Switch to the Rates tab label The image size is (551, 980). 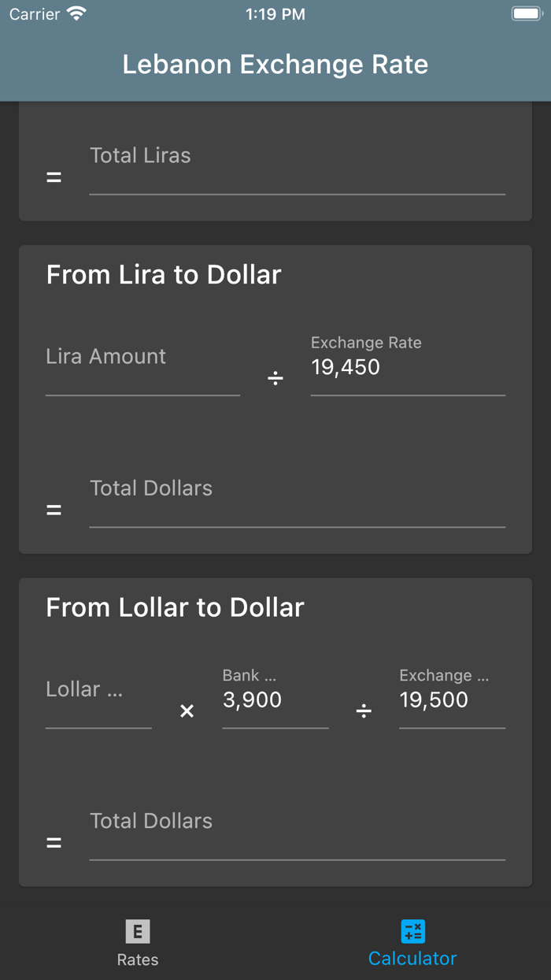(138, 960)
